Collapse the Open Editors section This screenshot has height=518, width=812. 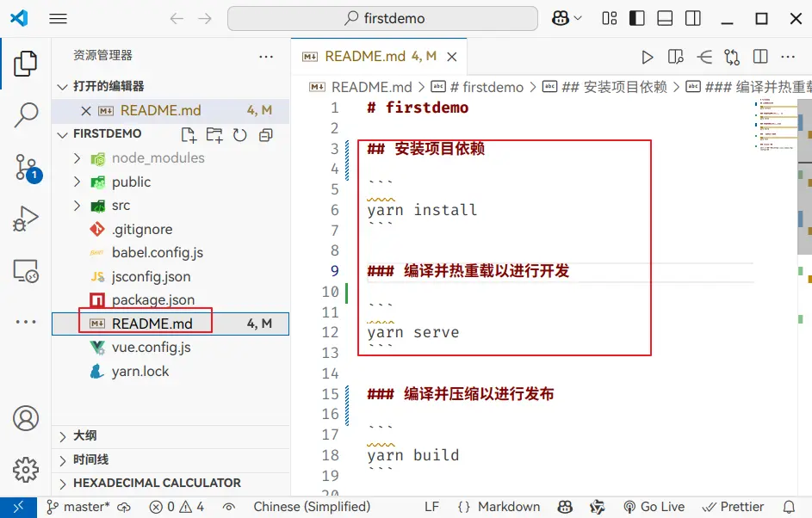coord(63,86)
